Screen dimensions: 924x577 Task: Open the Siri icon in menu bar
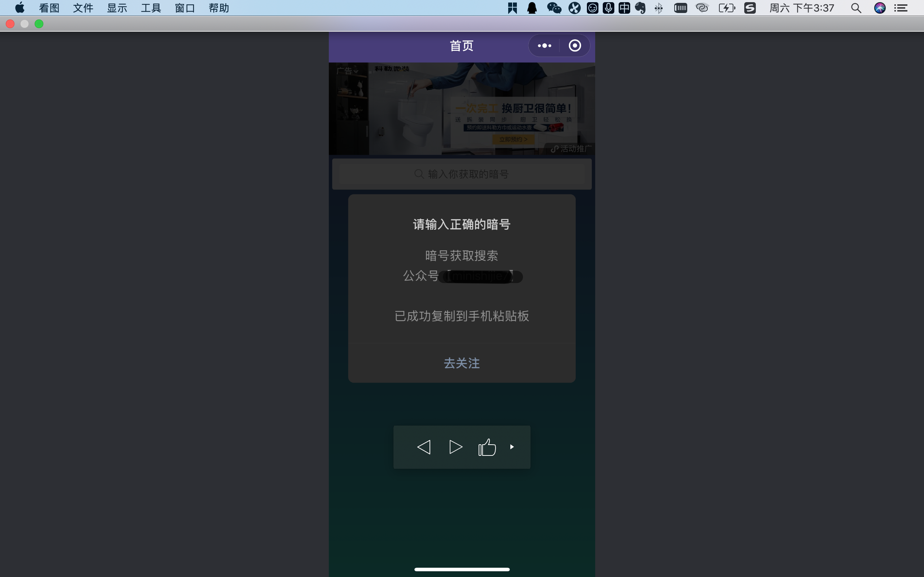tap(880, 8)
